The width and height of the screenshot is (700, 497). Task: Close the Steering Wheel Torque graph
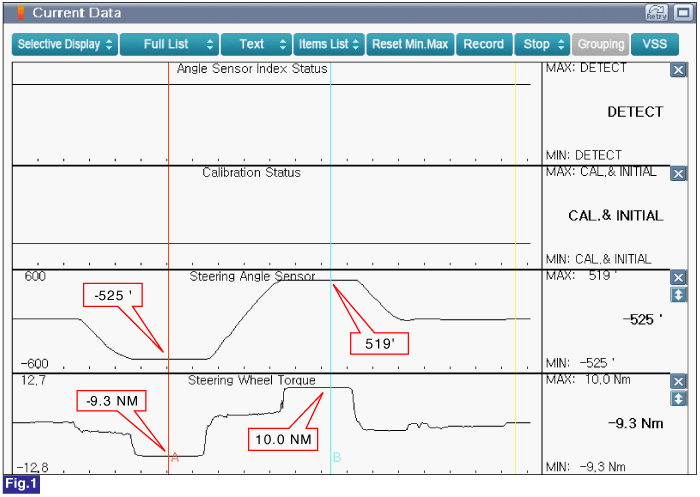pyautogui.click(x=678, y=382)
